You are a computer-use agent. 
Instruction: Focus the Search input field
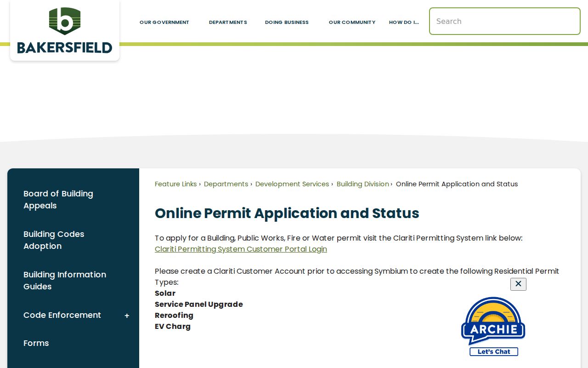click(x=505, y=21)
